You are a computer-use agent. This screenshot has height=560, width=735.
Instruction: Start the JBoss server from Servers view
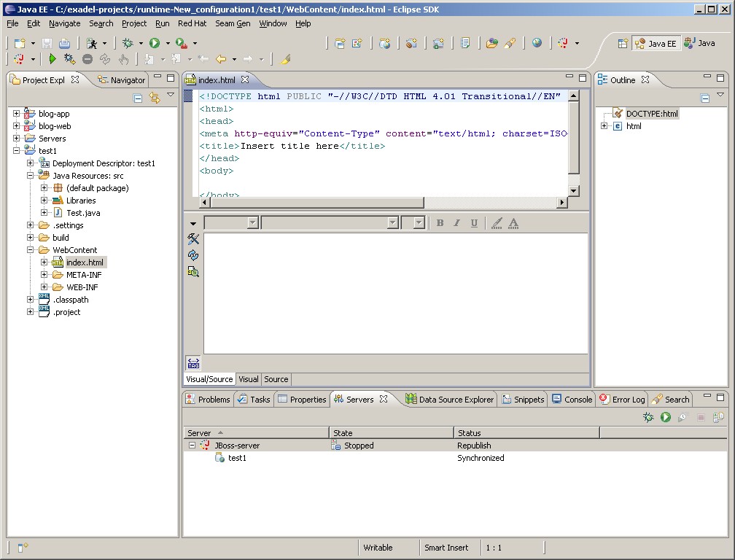tap(666, 417)
